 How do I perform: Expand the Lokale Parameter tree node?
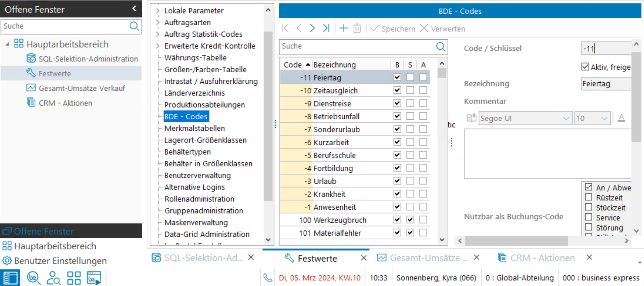click(x=158, y=11)
